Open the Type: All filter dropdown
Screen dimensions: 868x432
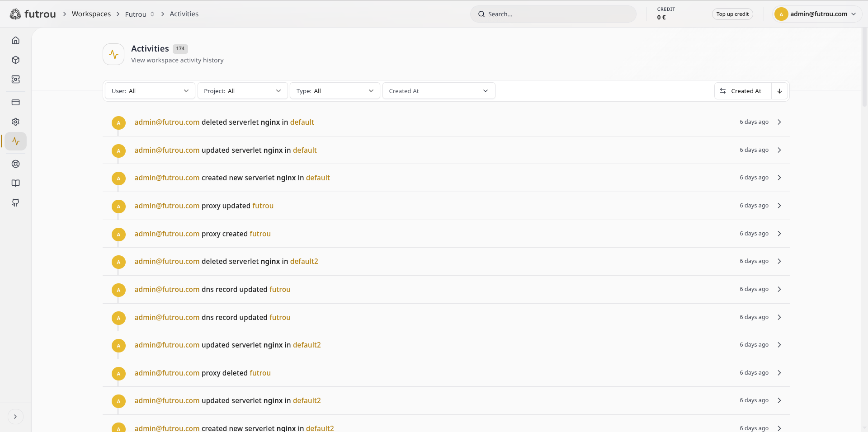pos(335,91)
